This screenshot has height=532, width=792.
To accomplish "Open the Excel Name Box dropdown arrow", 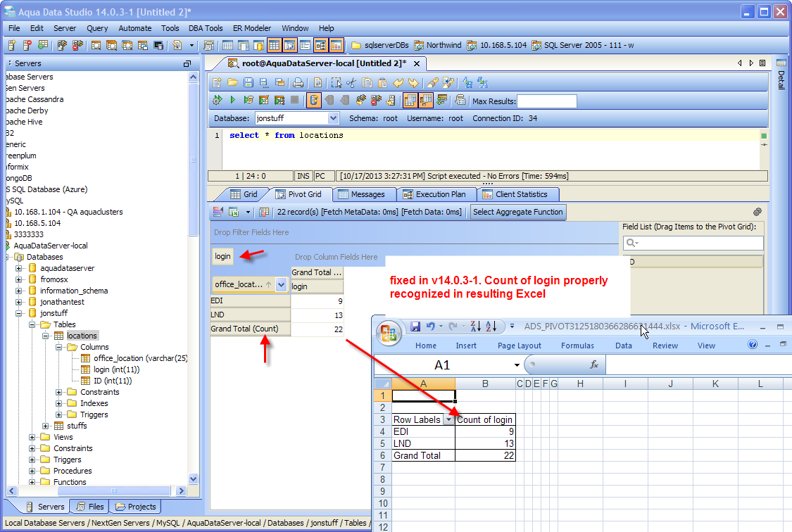I will pos(517,365).
